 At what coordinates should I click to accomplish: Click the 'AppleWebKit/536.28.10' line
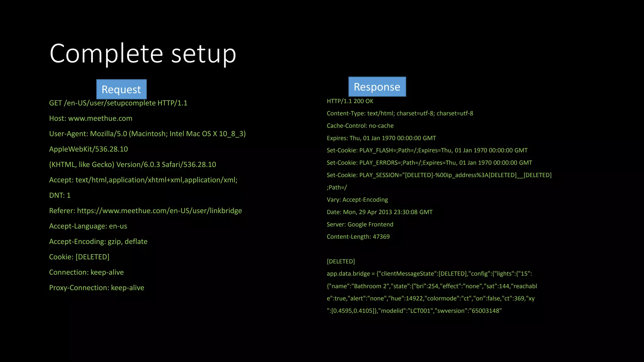pyautogui.click(x=88, y=149)
